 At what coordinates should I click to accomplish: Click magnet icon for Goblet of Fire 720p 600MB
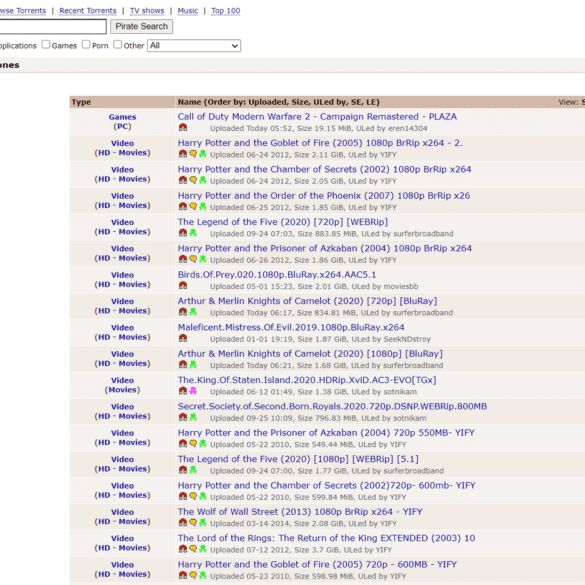tap(183, 575)
